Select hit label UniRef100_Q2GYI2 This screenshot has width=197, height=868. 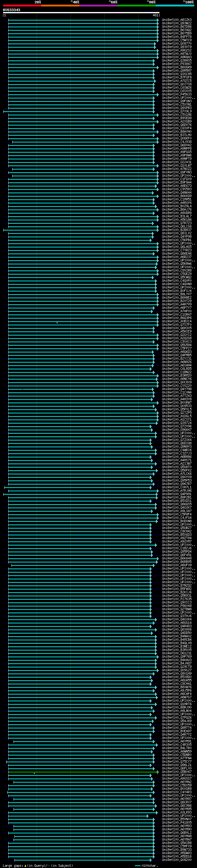(x=177, y=335)
